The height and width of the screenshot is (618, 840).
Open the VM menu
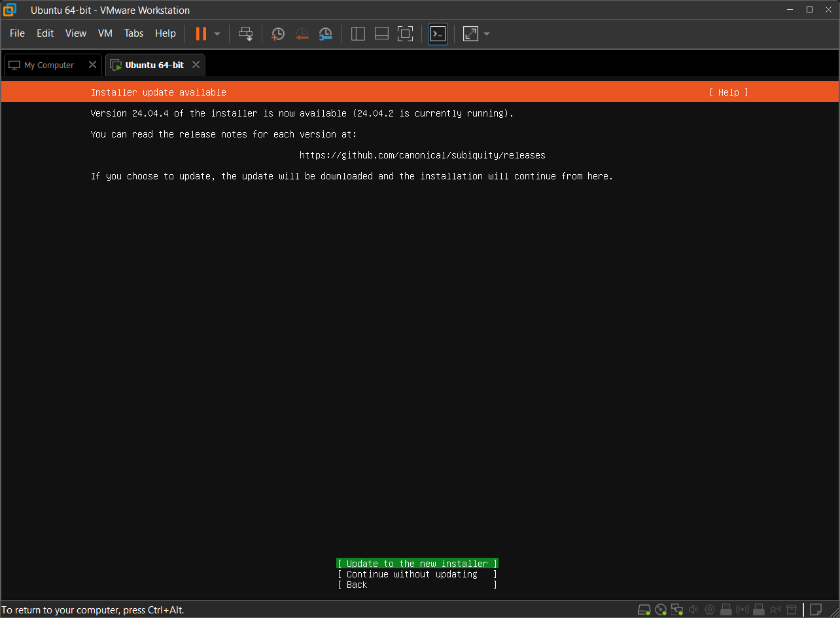[105, 33]
